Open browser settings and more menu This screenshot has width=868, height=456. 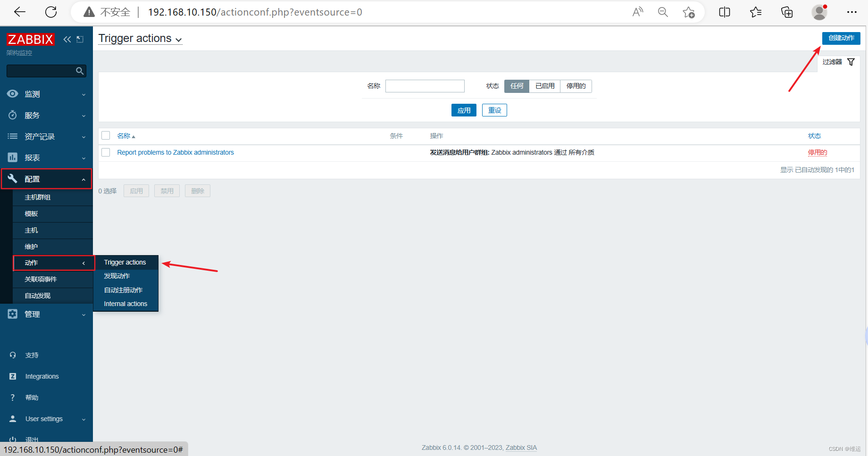[851, 12]
